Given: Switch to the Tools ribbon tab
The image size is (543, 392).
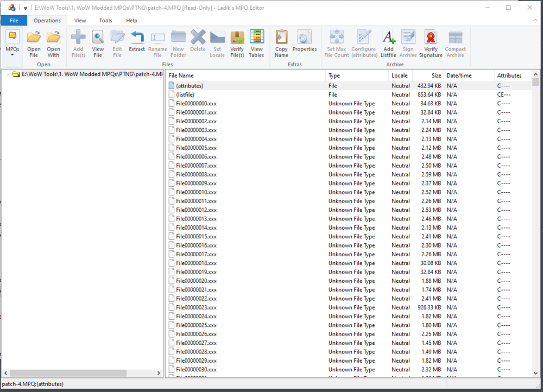Looking at the screenshot, I should (x=106, y=21).
